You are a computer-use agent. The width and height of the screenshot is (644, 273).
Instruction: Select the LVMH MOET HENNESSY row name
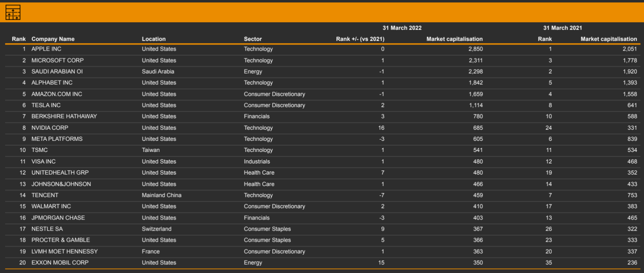[x=64, y=251]
